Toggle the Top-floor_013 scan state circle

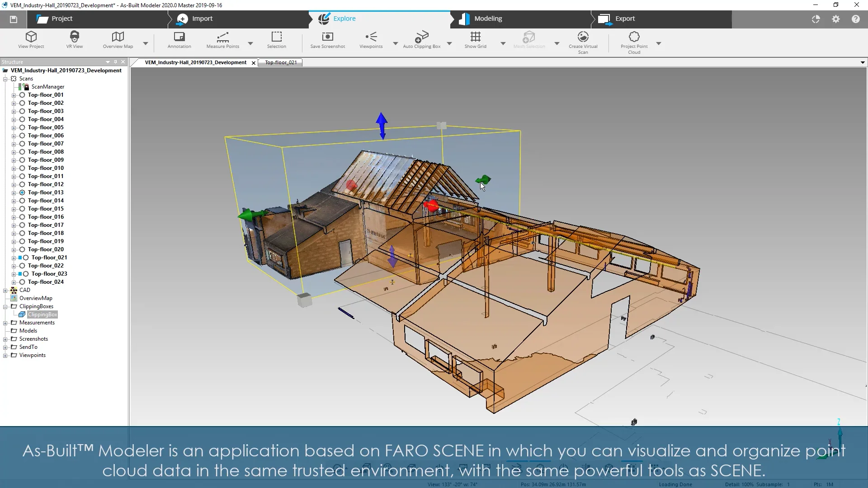pos(22,192)
